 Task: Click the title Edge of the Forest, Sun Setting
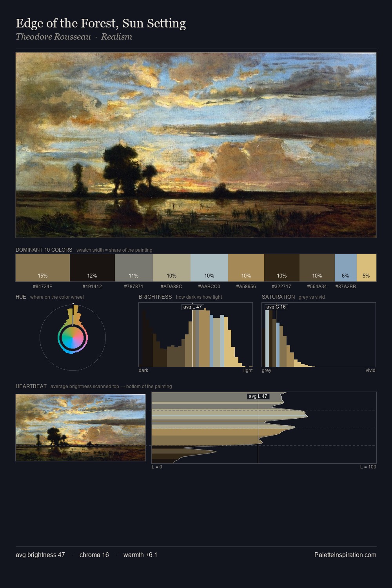click(x=101, y=23)
